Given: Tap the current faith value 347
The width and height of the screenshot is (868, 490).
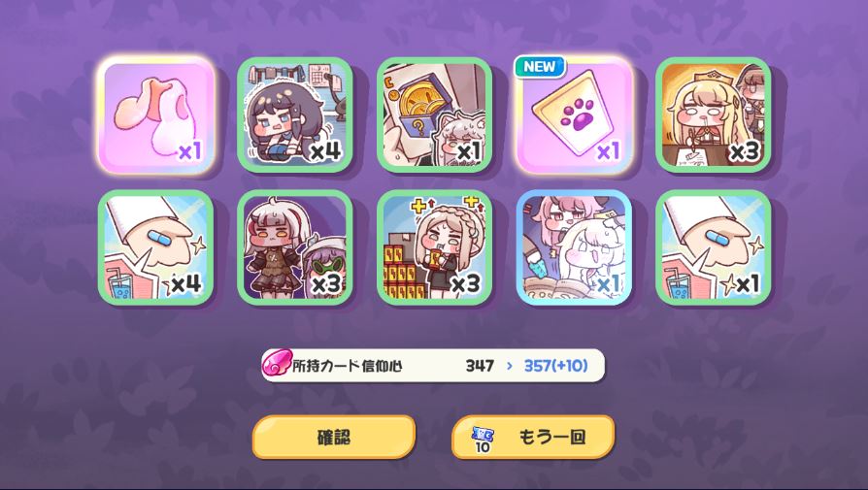Looking at the screenshot, I should (480, 366).
